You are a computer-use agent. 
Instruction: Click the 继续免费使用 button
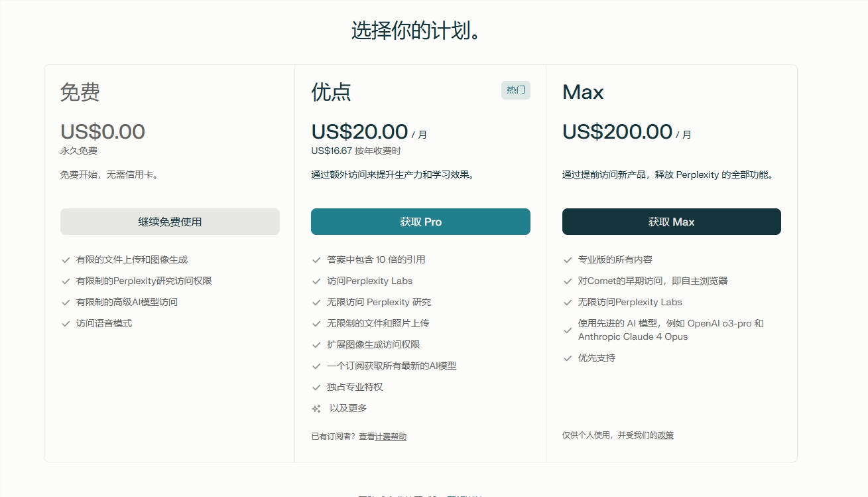pyautogui.click(x=170, y=222)
